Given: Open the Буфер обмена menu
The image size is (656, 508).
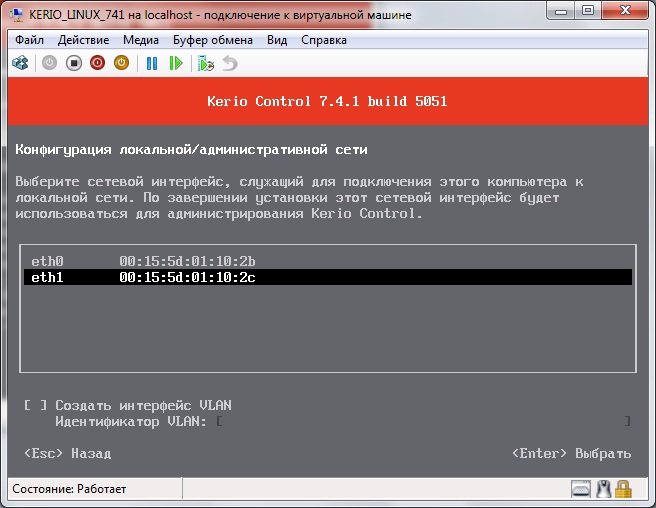Looking at the screenshot, I should tap(213, 40).
